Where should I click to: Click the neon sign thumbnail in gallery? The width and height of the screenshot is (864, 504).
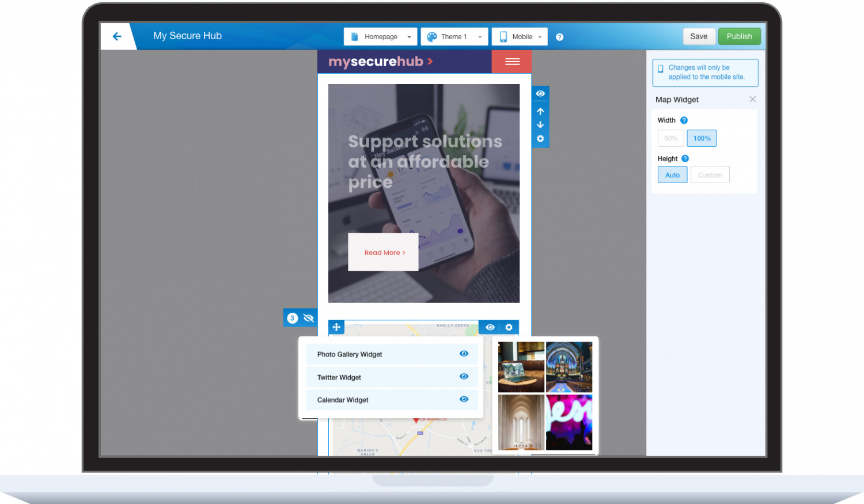(569, 422)
